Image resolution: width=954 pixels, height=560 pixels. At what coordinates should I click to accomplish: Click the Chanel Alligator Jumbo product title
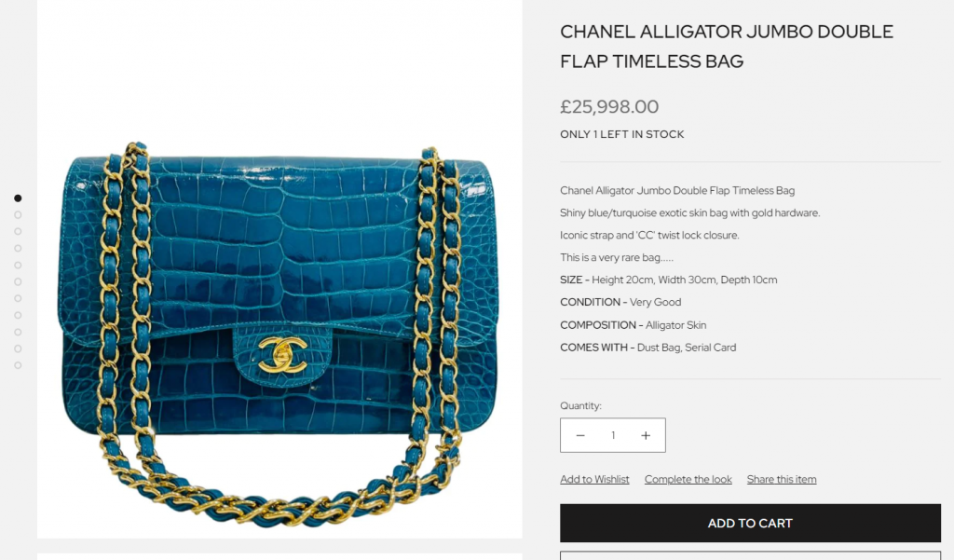tap(727, 47)
